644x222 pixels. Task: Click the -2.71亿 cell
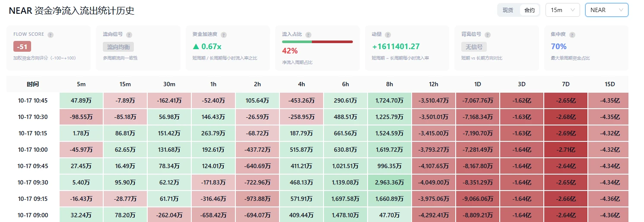coord(566,150)
